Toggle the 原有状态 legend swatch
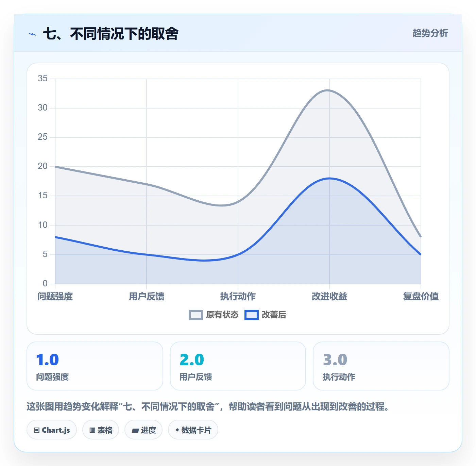 click(196, 315)
